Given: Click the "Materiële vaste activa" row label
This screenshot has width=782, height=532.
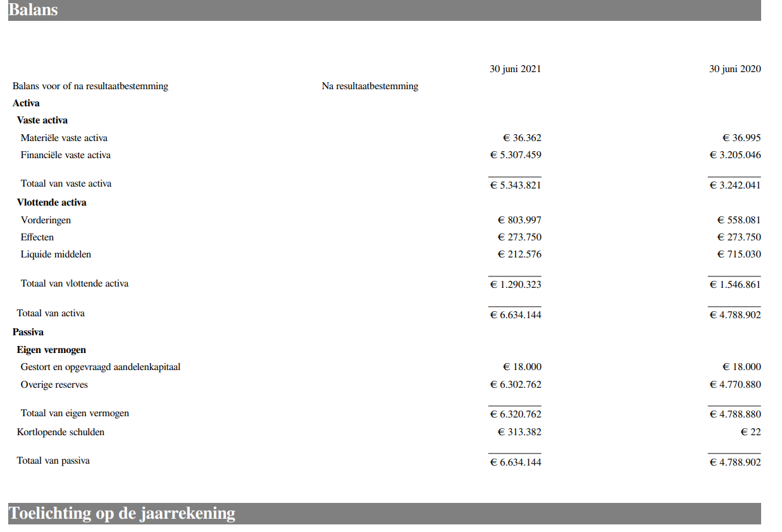Looking at the screenshot, I should 64,138.
